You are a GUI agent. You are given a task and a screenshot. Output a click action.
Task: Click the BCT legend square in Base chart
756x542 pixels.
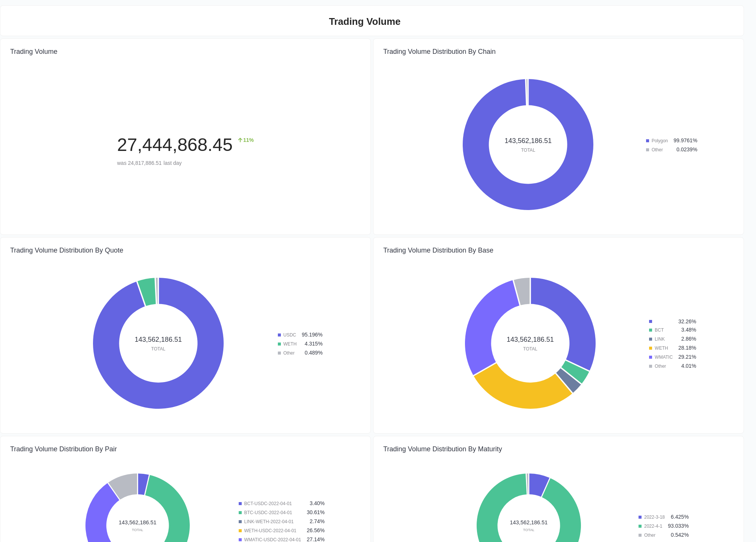click(x=651, y=330)
